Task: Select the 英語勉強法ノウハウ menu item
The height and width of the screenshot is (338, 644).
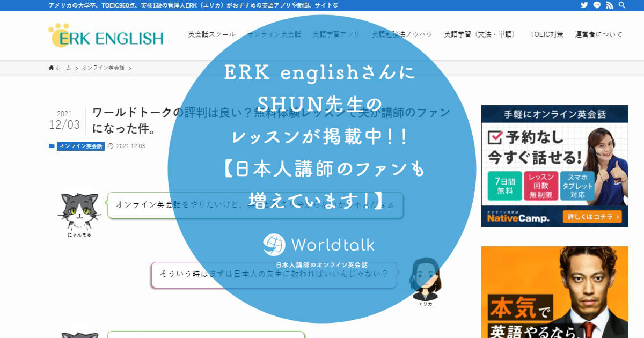Action: coord(402,34)
